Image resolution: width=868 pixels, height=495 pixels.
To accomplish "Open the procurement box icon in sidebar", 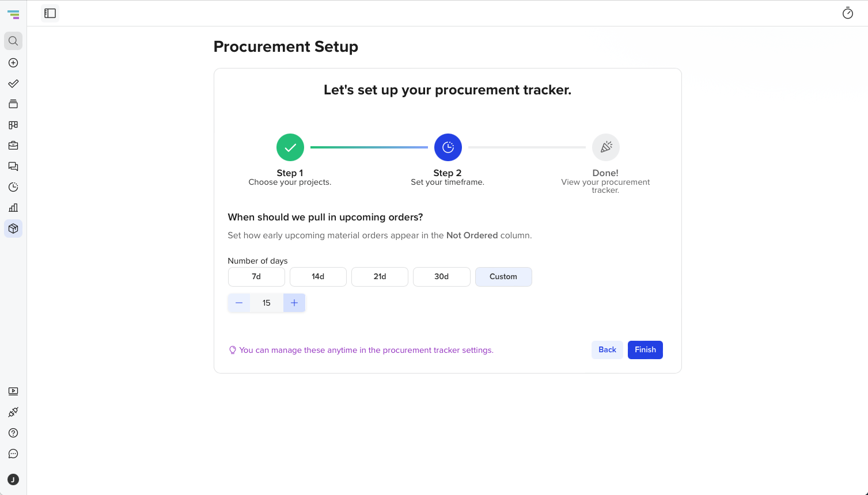I will (x=13, y=229).
